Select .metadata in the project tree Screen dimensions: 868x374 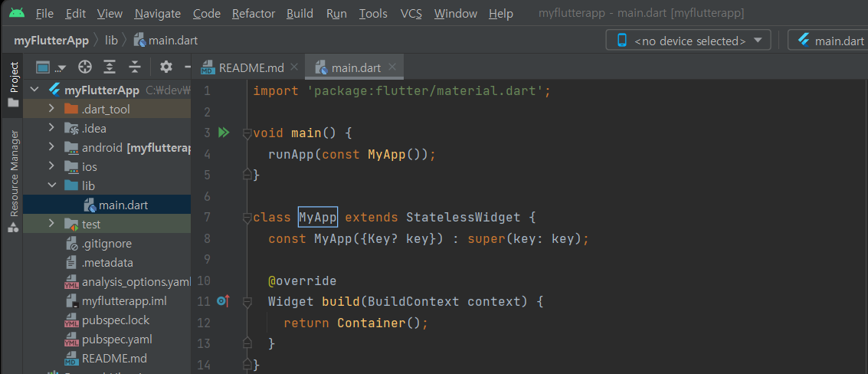coord(100,263)
